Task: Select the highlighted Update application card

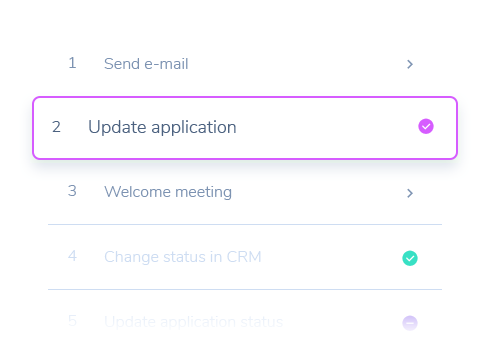Action: point(245,128)
